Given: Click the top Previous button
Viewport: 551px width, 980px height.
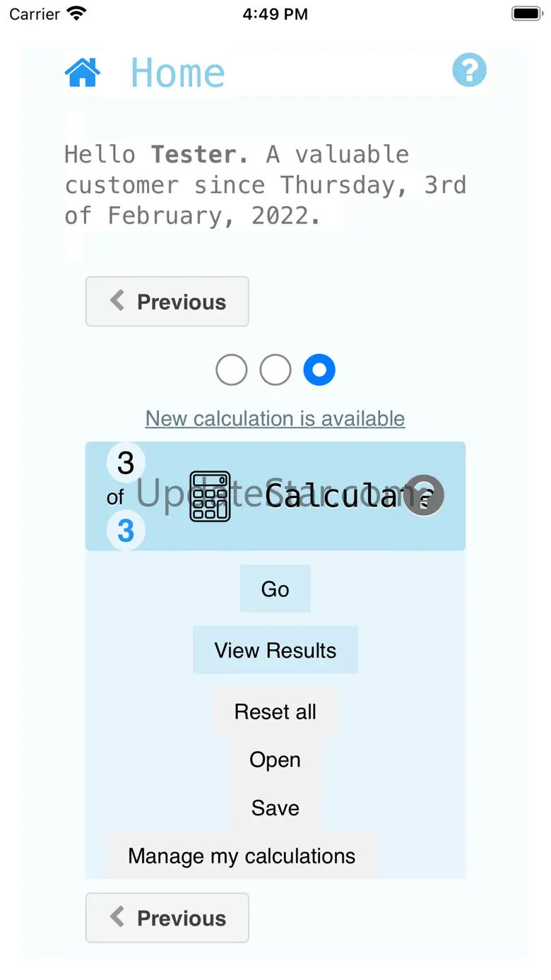Looking at the screenshot, I should (167, 302).
